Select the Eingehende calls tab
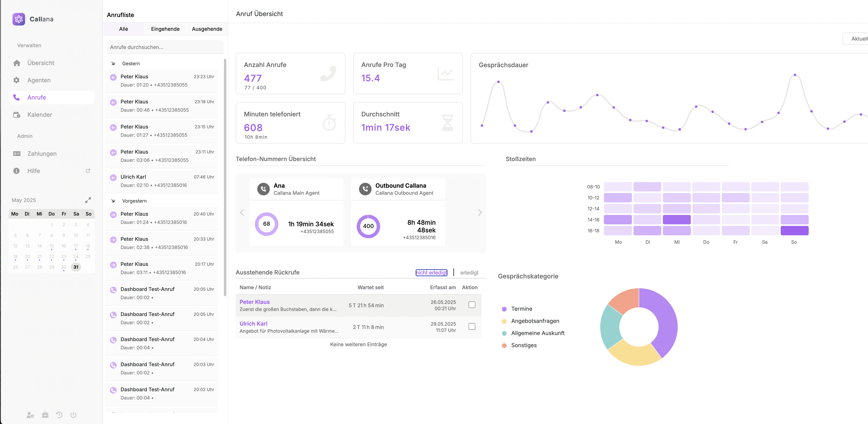The height and width of the screenshot is (424, 868). coord(165,29)
